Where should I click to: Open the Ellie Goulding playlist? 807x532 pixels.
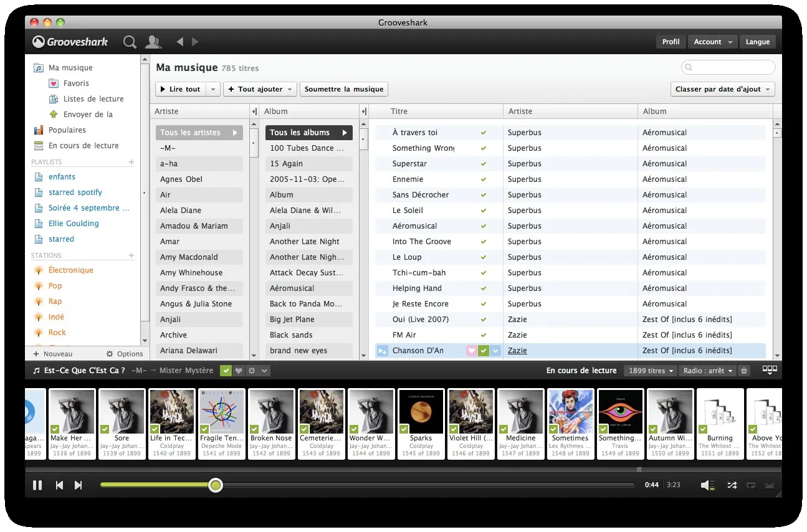click(x=74, y=224)
